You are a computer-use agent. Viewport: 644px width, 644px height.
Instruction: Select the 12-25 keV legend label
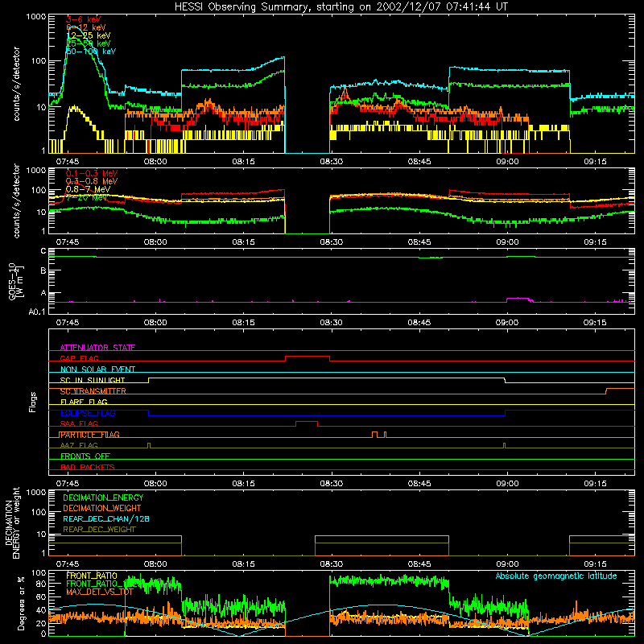(x=89, y=35)
